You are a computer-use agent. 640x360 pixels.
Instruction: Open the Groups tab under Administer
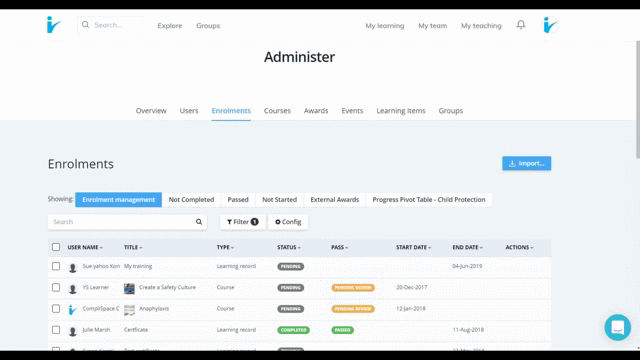[451, 111]
